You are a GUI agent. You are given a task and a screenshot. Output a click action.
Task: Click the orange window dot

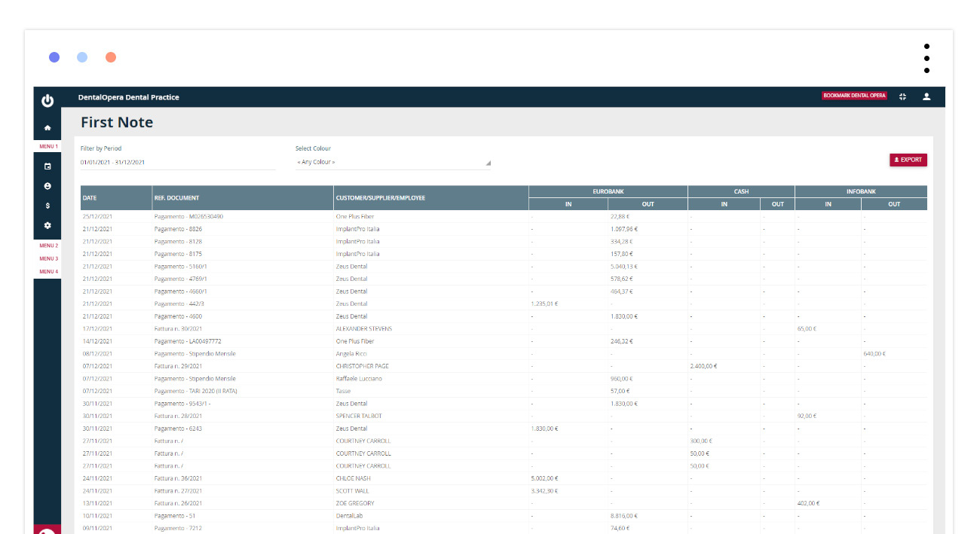click(111, 57)
